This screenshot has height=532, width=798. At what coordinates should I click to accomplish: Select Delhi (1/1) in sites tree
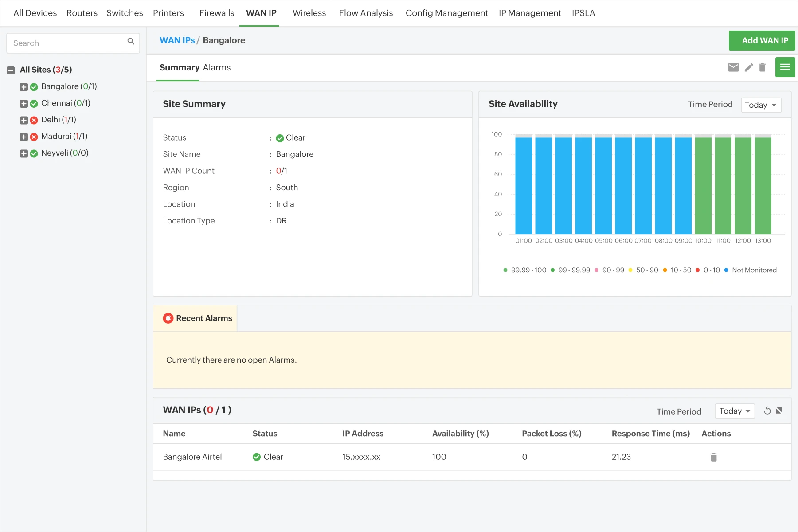(59, 120)
